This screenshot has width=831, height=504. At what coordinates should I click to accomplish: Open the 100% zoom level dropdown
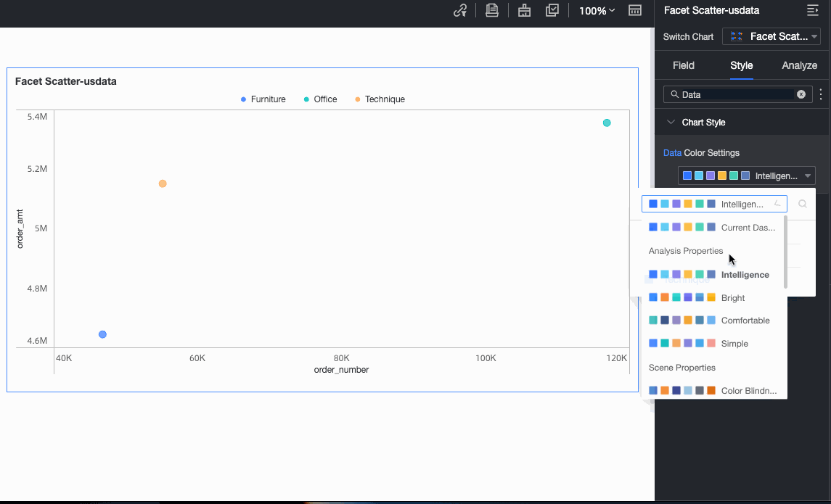(597, 11)
